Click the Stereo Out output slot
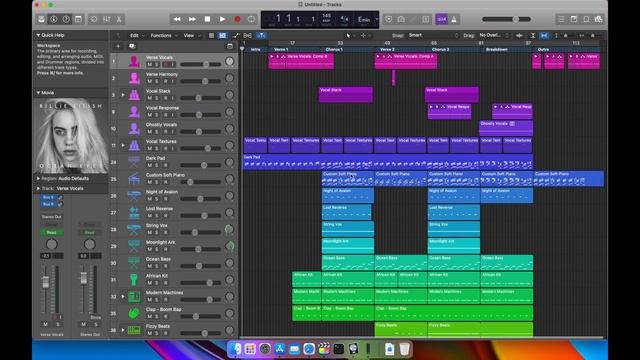 point(51,217)
